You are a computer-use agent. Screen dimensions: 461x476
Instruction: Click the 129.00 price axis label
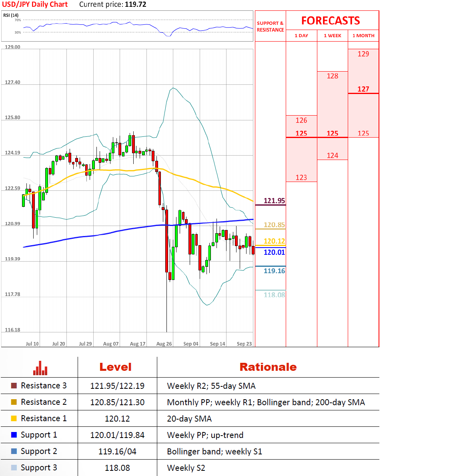(x=12, y=47)
